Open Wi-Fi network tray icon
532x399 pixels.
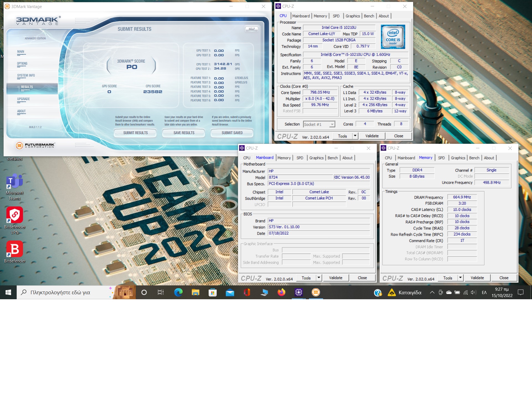point(465,292)
